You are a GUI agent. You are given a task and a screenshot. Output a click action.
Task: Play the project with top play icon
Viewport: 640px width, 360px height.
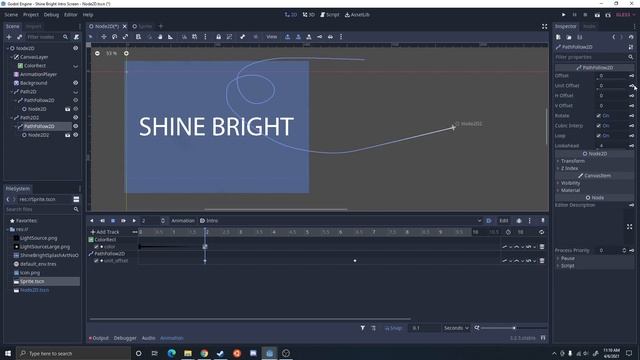point(564,15)
